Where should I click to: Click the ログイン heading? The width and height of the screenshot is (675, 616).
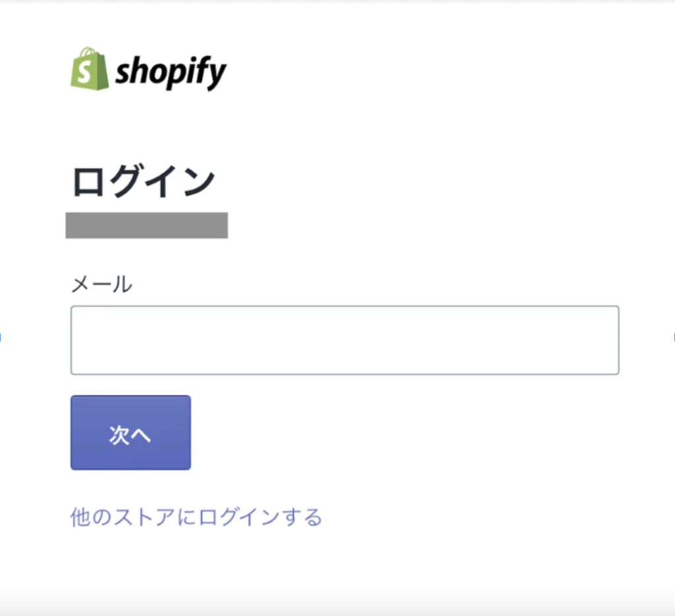pyautogui.click(x=143, y=182)
